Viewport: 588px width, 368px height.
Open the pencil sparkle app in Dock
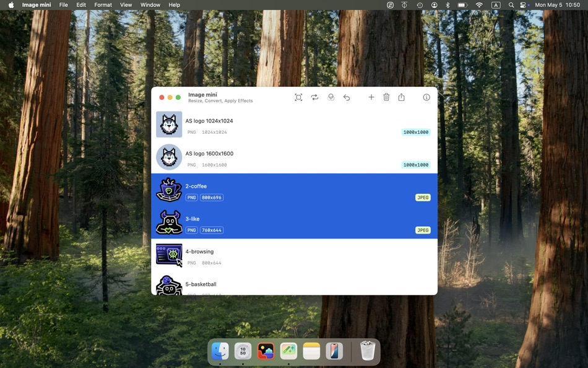pos(289,351)
